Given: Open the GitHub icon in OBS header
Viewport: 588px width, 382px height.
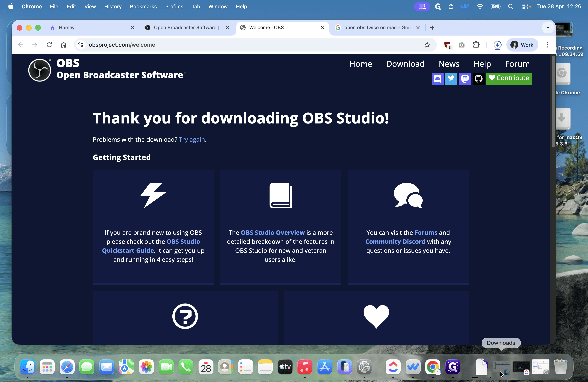Looking at the screenshot, I should coord(479,79).
